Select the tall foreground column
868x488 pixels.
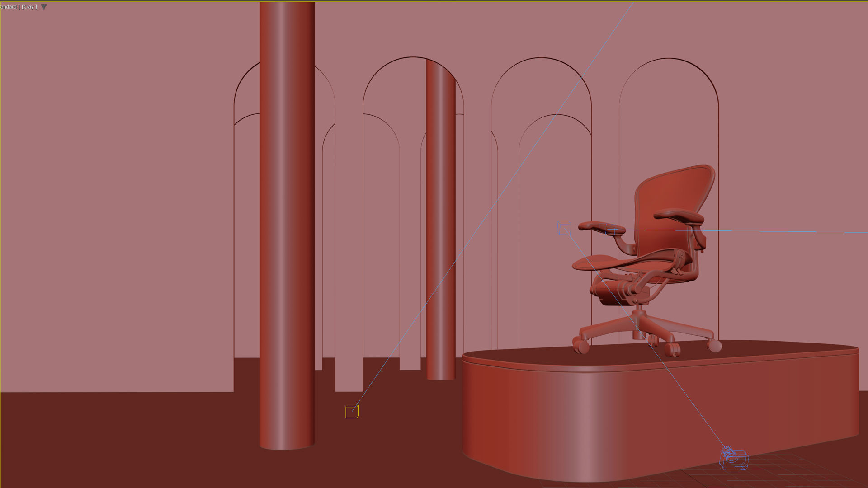tap(287, 226)
